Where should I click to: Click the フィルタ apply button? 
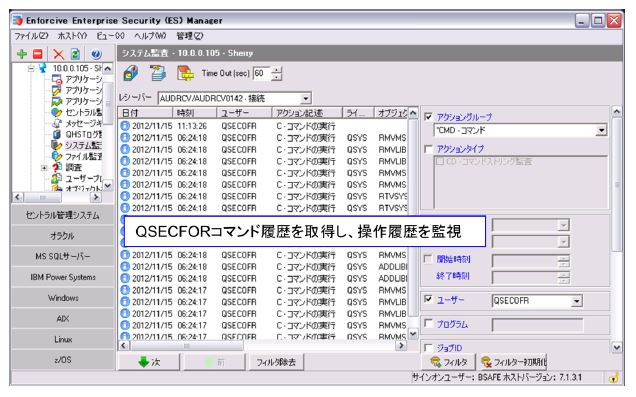449,362
